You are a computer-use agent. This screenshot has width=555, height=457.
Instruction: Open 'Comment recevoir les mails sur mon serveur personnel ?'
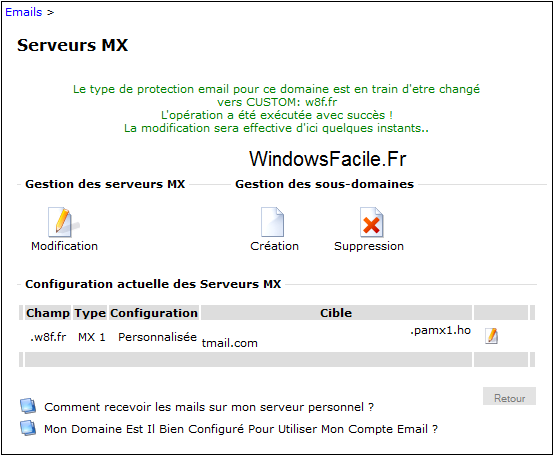[209, 407]
